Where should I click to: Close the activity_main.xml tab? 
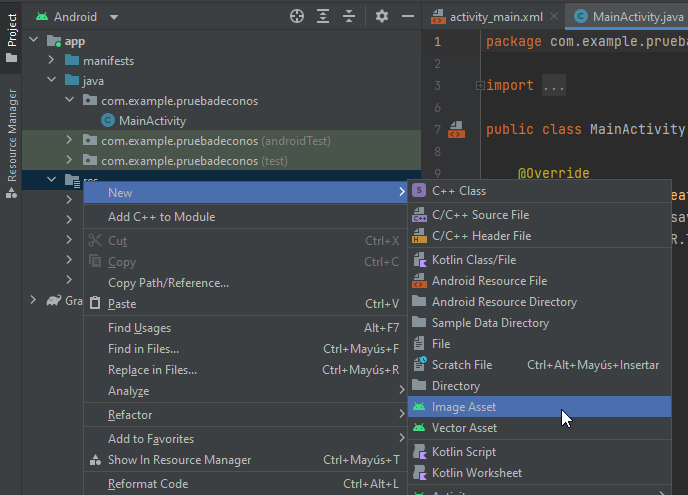pyautogui.click(x=554, y=16)
